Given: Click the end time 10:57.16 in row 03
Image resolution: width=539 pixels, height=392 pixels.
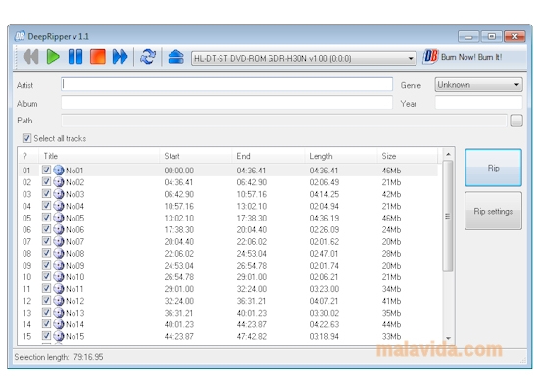Looking at the screenshot, I should [251, 194].
